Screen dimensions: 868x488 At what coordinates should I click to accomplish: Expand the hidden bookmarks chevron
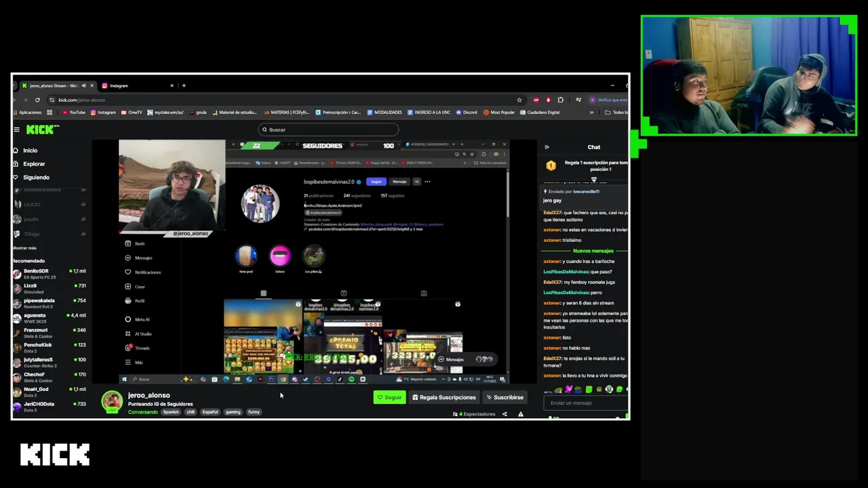click(x=591, y=113)
